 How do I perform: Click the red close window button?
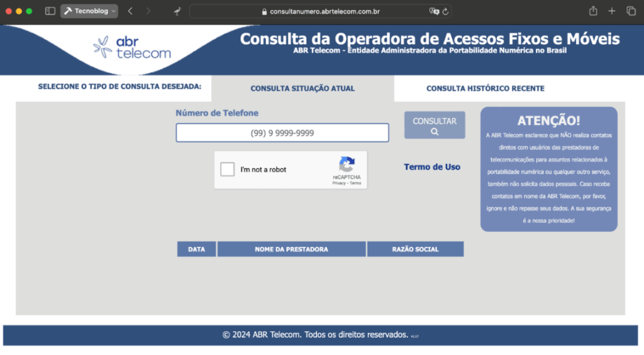(x=9, y=11)
